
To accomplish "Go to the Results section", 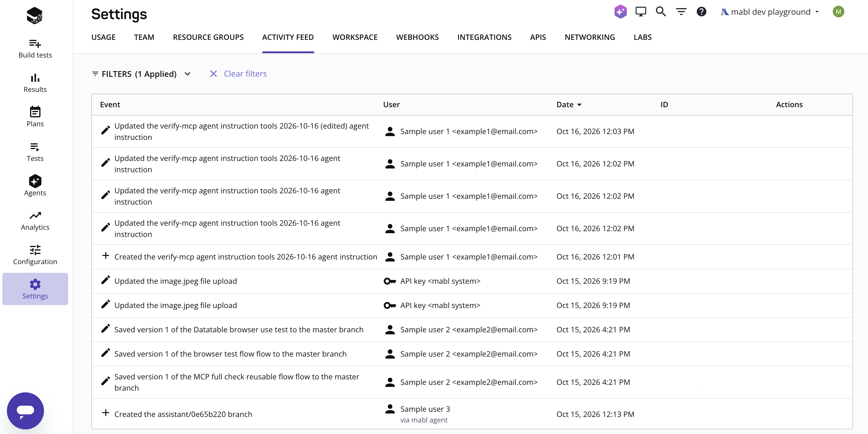I will pyautogui.click(x=35, y=83).
